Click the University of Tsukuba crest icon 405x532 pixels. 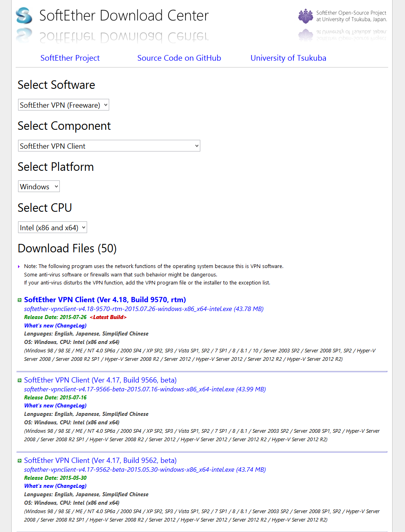pos(305,16)
